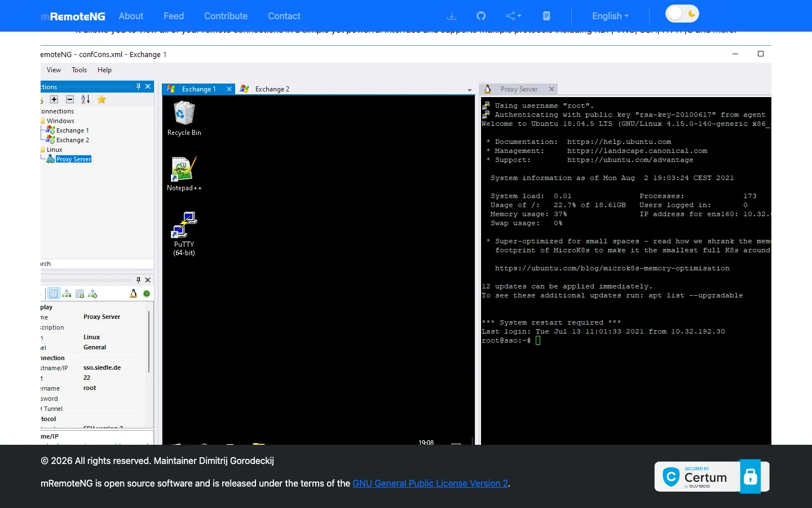Click the Recycle Bin desktop icon

(x=184, y=119)
